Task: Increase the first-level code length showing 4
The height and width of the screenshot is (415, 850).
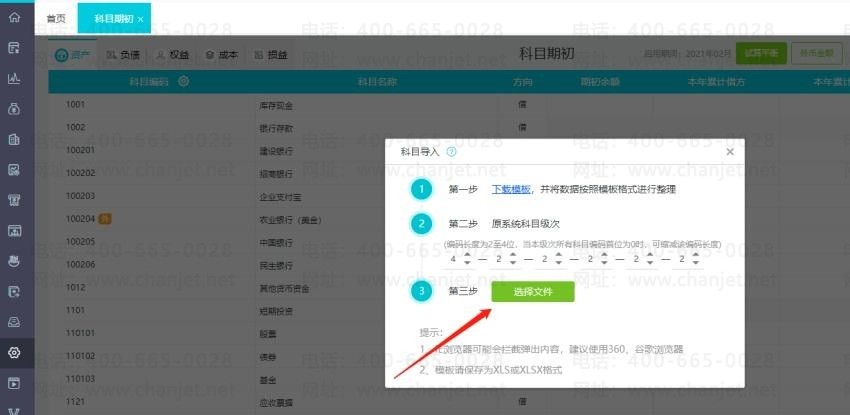Action: [x=467, y=255]
